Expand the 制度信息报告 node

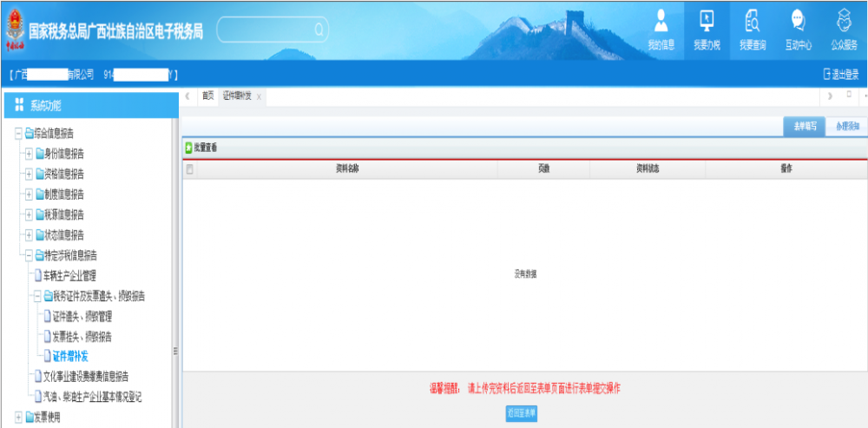coord(29,194)
